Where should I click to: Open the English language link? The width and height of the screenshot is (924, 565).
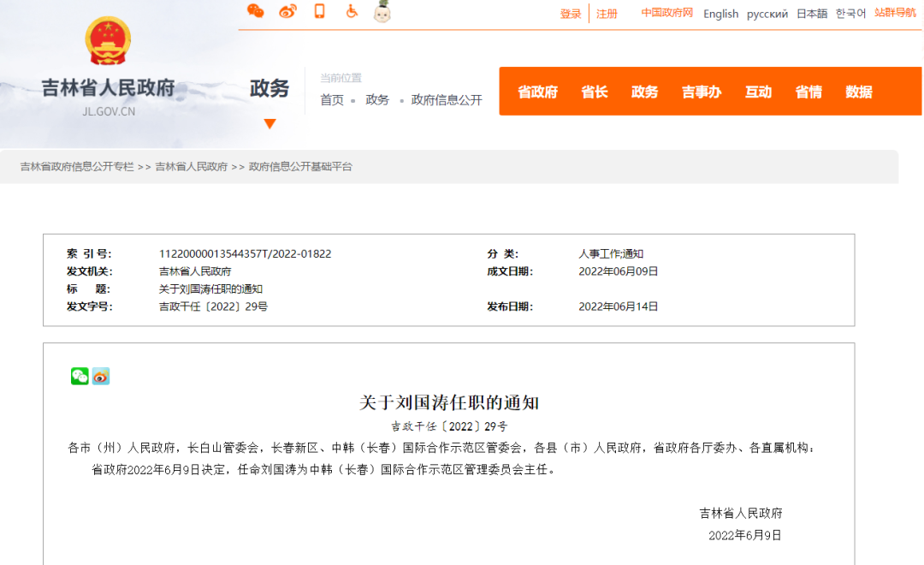coord(720,14)
